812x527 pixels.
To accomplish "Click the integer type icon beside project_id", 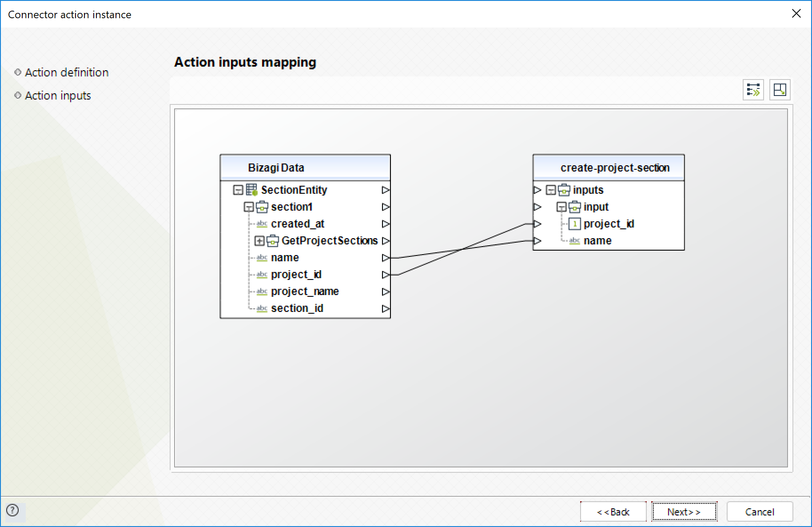I will click(x=575, y=224).
